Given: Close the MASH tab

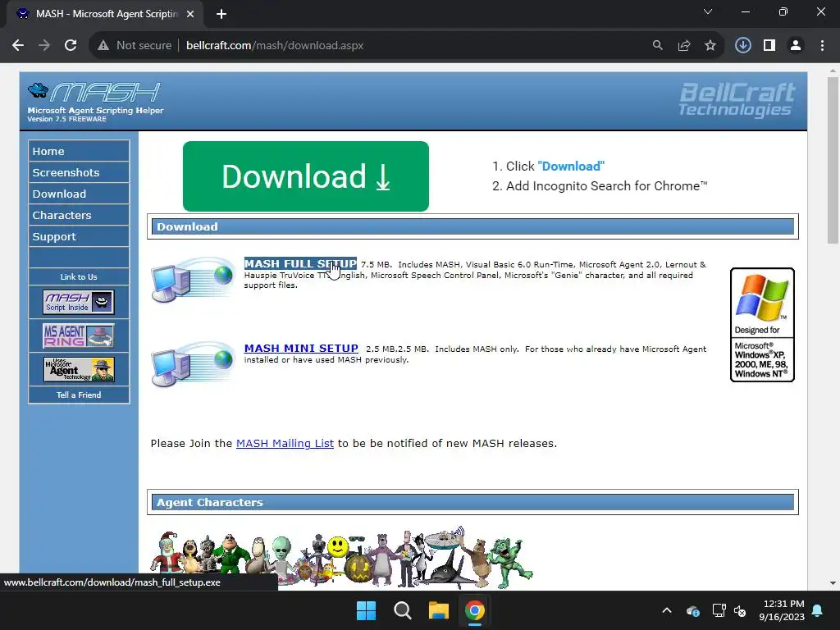Looking at the screenshot, I should (x=190, y=14).
